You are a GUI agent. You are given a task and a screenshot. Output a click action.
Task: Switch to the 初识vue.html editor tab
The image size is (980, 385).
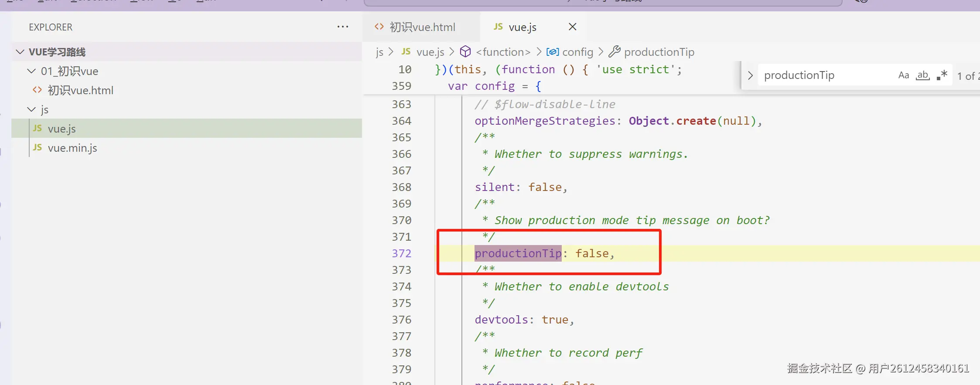point(421,27)
